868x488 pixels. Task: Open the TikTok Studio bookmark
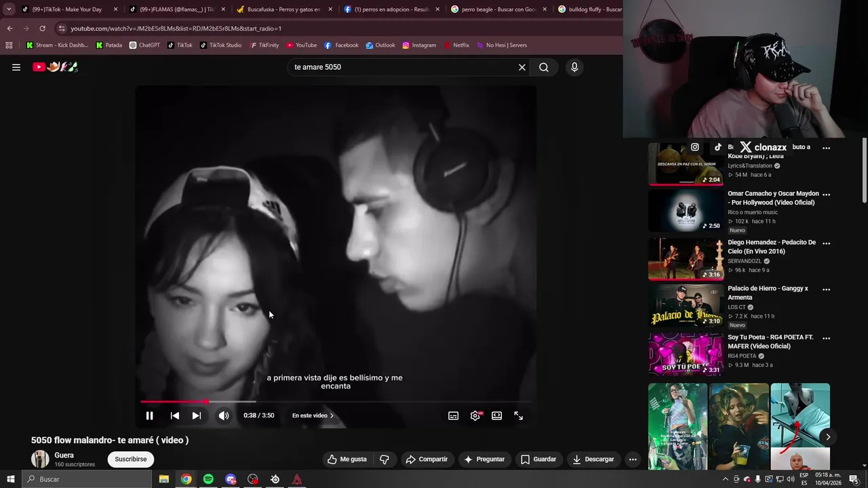pos(220,45)
